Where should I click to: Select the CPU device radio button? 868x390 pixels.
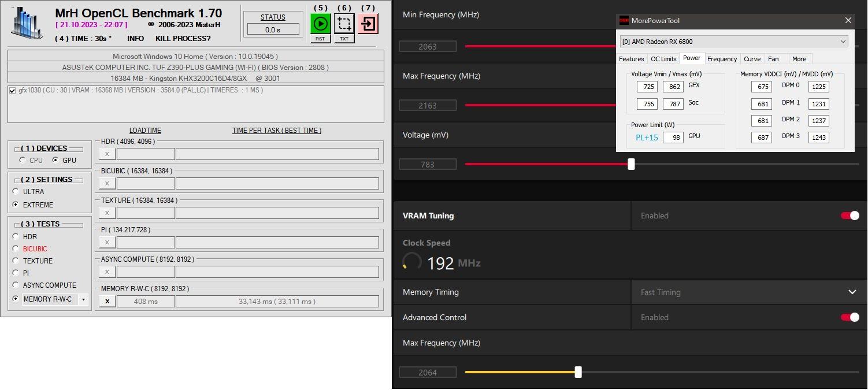point(23,160)
